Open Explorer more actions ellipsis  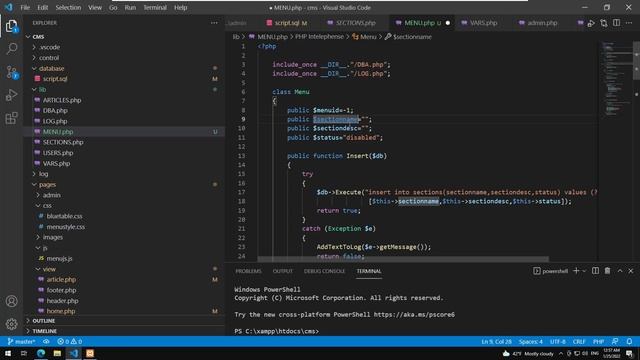[214, 23]
